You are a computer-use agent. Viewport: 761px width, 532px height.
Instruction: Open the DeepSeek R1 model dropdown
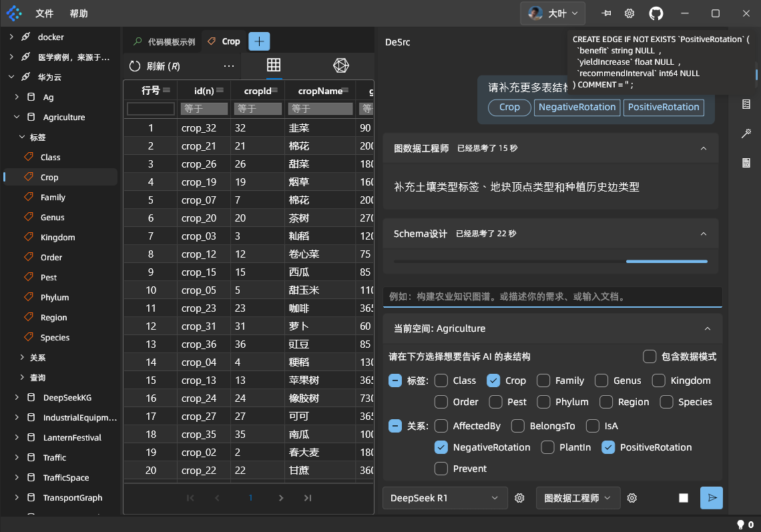(x=445, y=498)
